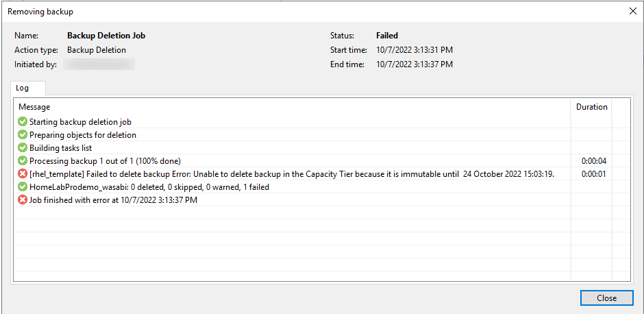This screenshot has width=644, height=314.
Task: Close dialog using title bar X
Action: pos(632,11)
